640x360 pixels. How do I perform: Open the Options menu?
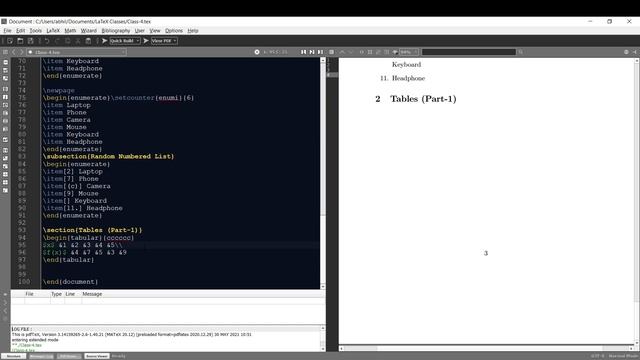174,31
